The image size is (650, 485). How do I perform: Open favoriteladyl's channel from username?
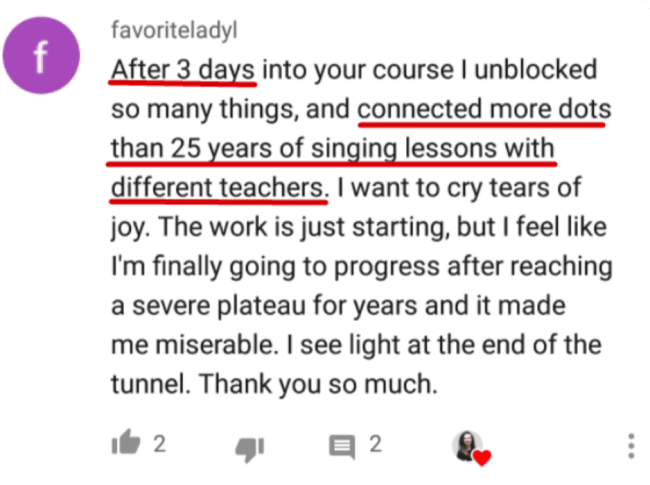coord(174,30)
